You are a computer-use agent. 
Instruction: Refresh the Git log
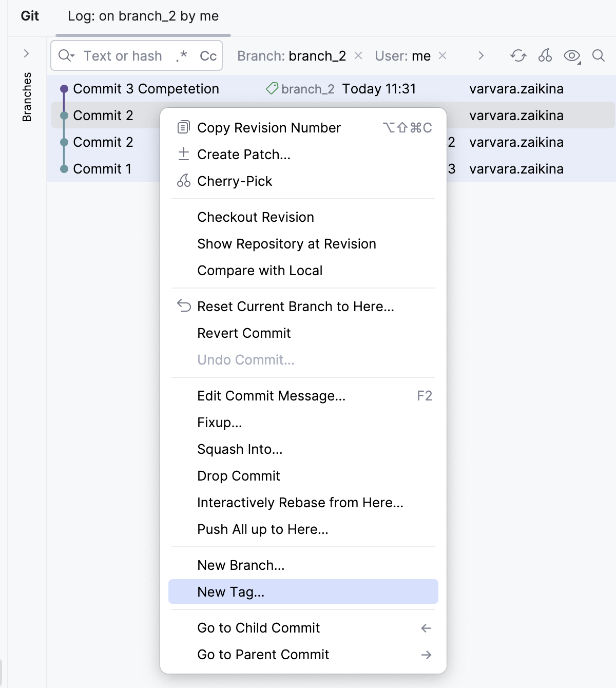click(518, 56)
